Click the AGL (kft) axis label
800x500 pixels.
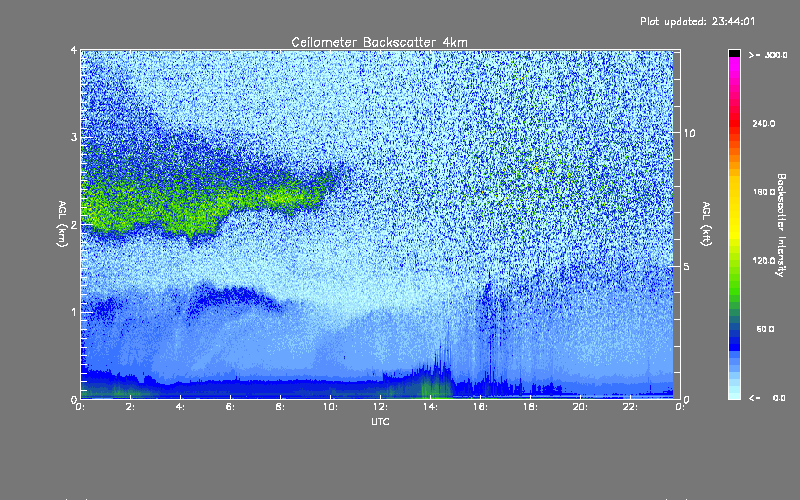pyautogui.click(x=706, y=224)
